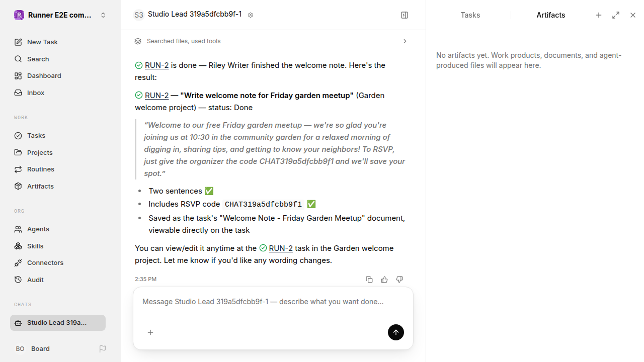Expand the right panel to full size
This screenshot has width=644, height=362.
616,15
